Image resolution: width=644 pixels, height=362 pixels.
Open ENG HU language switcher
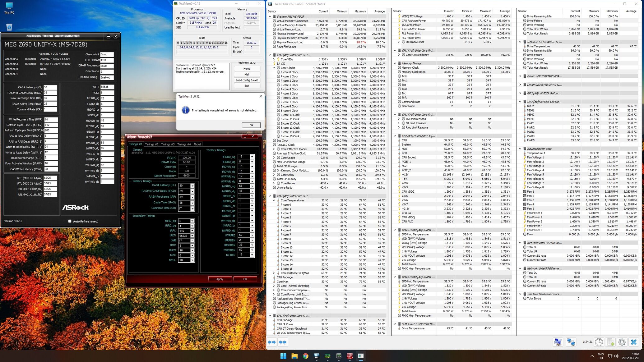click(x=600, y=356)
